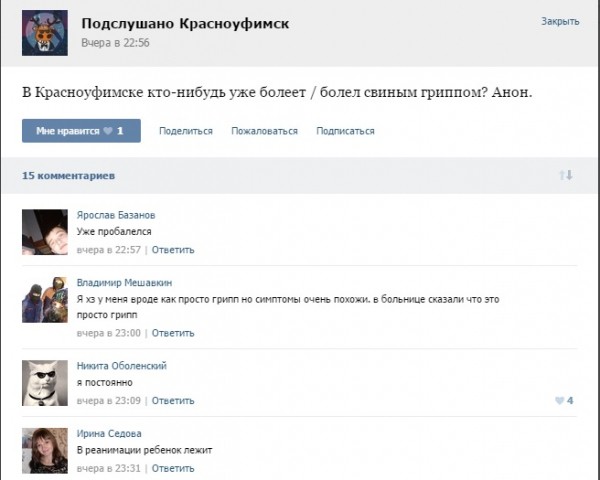Image resolution: width=600 pixels, height=480 pixels.
Task: Open timestamp вчера в 23:31 on Седова's comment
Action: 109,469
